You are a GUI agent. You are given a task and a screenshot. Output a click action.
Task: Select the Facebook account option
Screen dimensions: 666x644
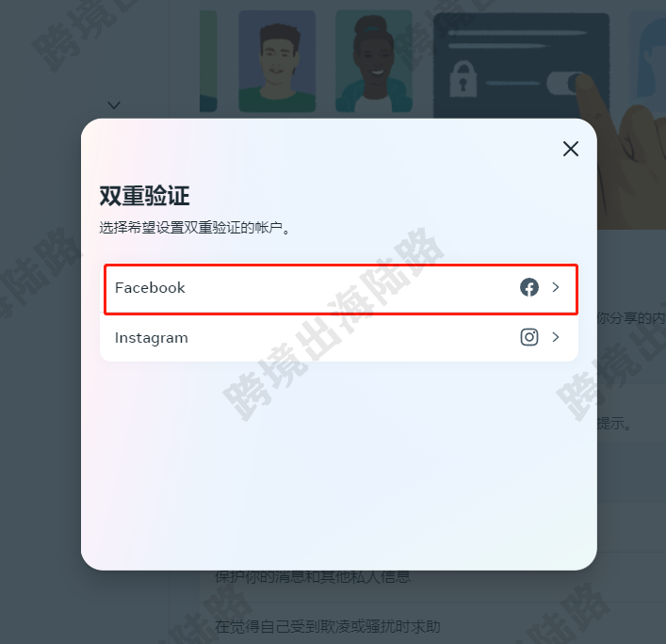(341, 289)
